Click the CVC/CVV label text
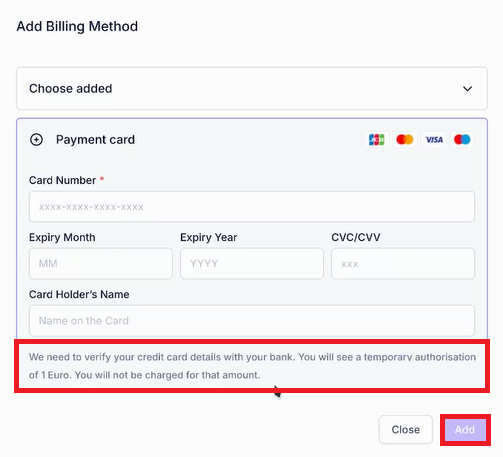This screenshot has height=457, width=503. [x=356, y=237]
